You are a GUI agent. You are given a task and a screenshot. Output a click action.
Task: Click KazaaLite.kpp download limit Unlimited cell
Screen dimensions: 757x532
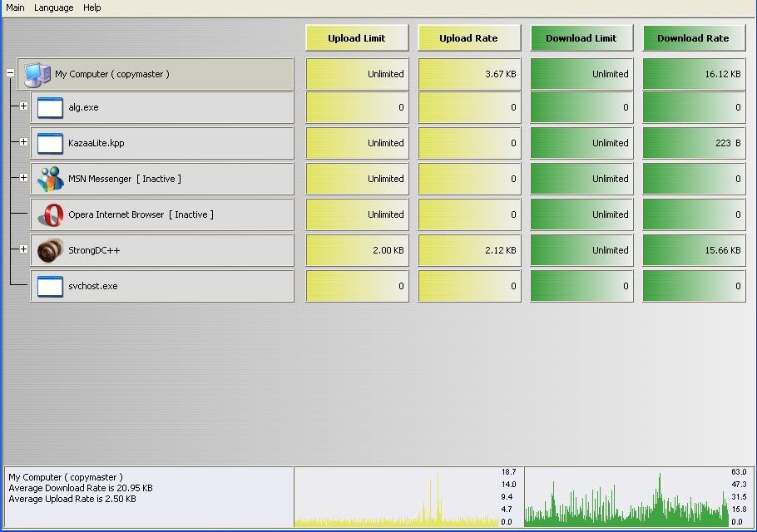coord(581,143)
